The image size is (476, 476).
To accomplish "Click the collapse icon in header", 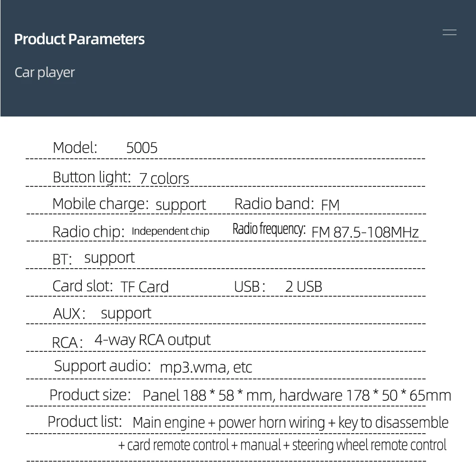I will coord(449,32).
